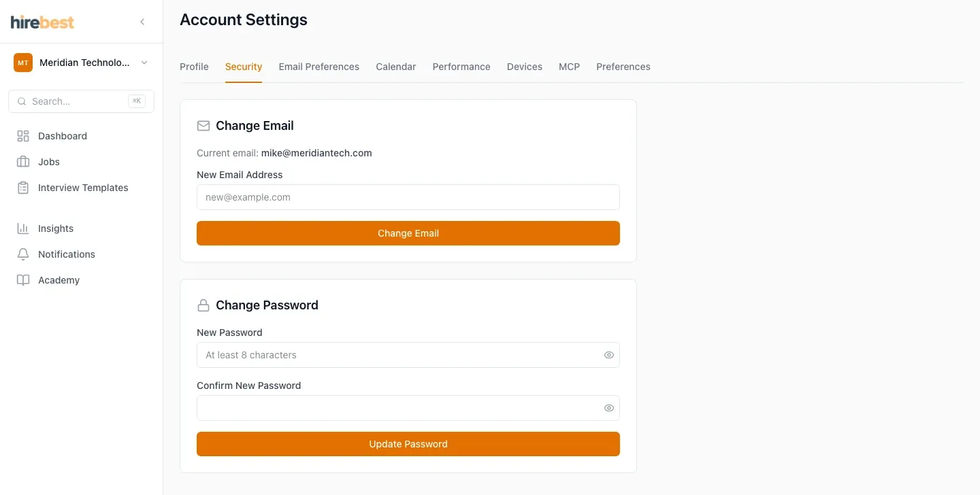Select the Security tab
The image size is (980, 495).
tap(244, 67)
